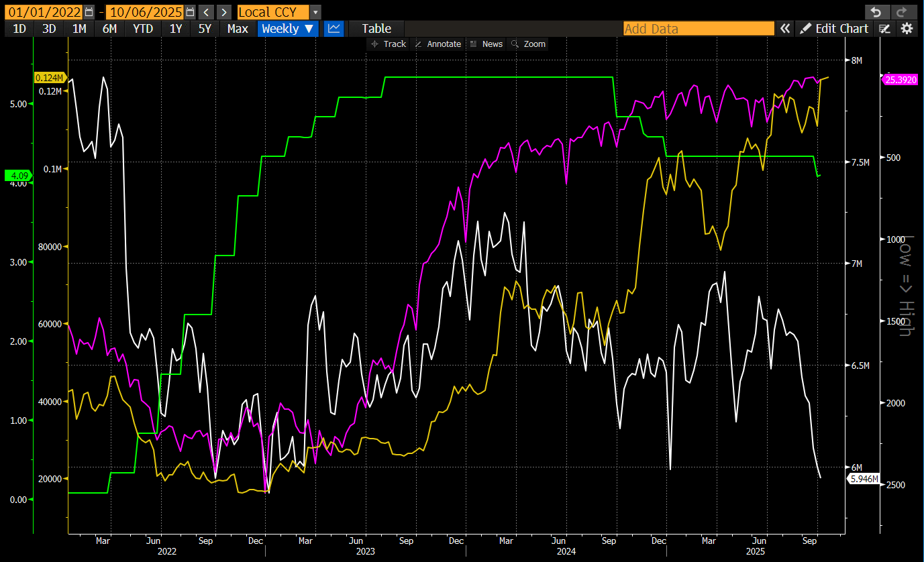Viewport: 924px width, 562px height.
Task: Collapse panel with double left chevron
Action: click(784, 28)
